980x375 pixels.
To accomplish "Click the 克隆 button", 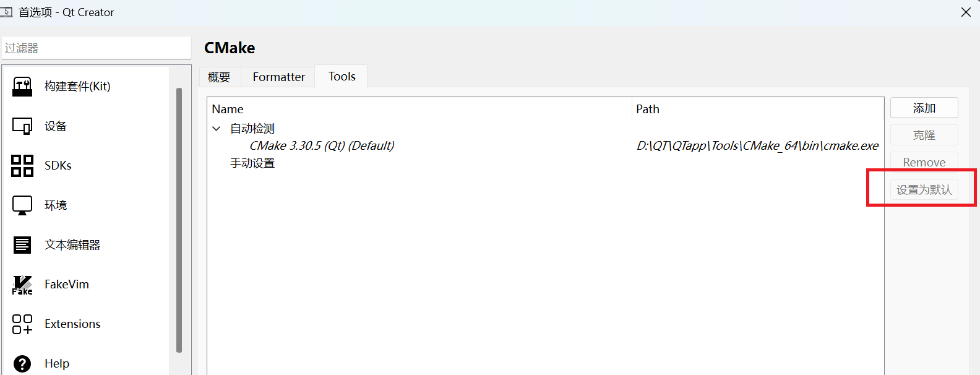I will pyautogui.click(x=924, y=135).
